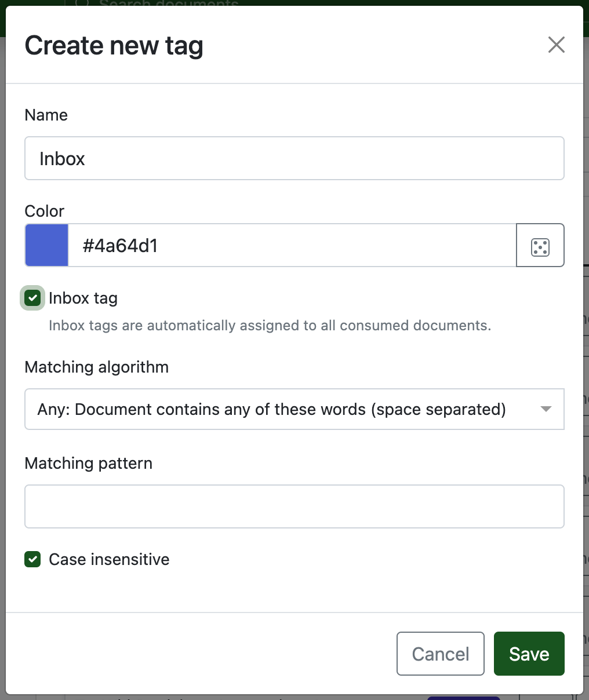589x700 pixels.
Task: Click the 'Inbox tag' checkbox label text
Action: pos(83,298)
